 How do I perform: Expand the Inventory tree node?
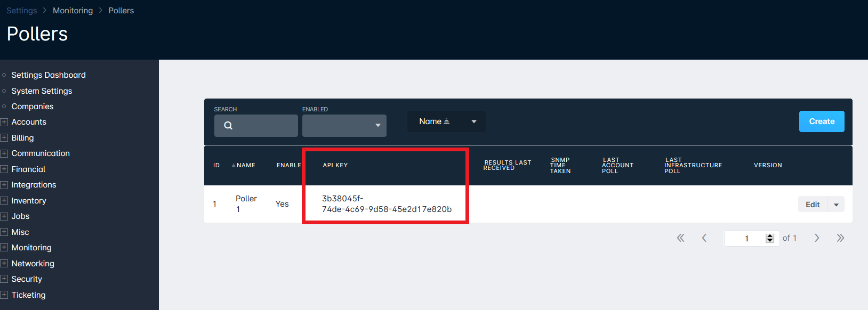(x=4, y=200)
